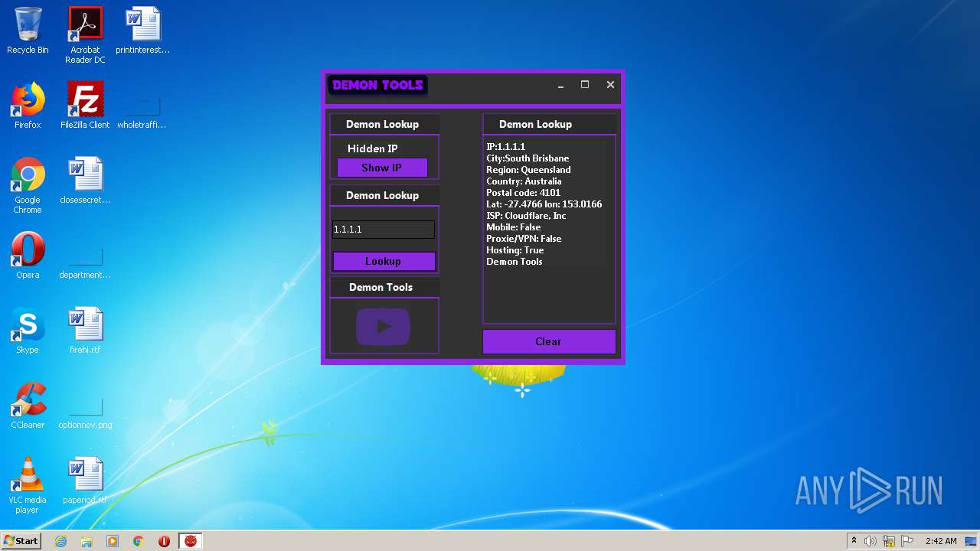Viewport: 980px width, 551px height.
Task: Launch Google Chrome from the desktop
Action: tap(28, 185)
